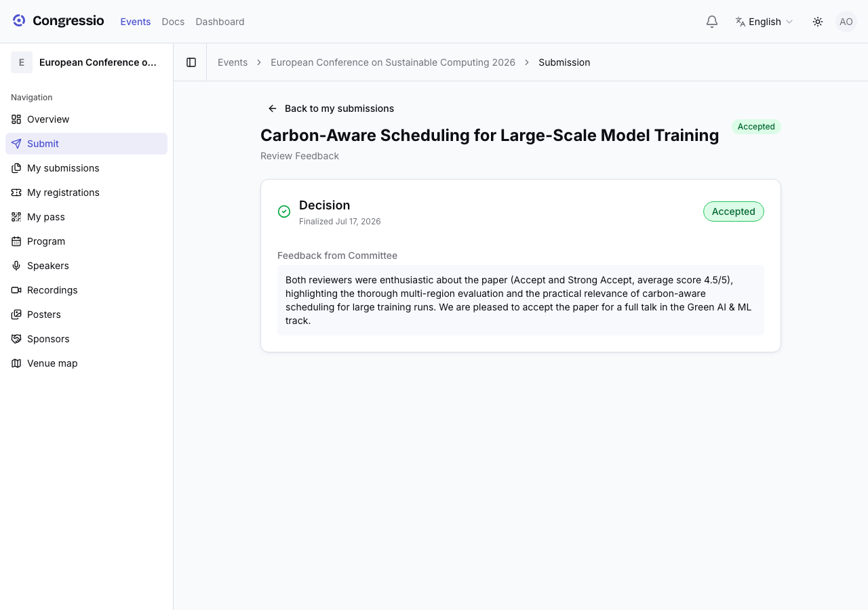This screenshot has height=610, width=868.
Task: Click the Events breadcrumb link
Action: point(233,62)
